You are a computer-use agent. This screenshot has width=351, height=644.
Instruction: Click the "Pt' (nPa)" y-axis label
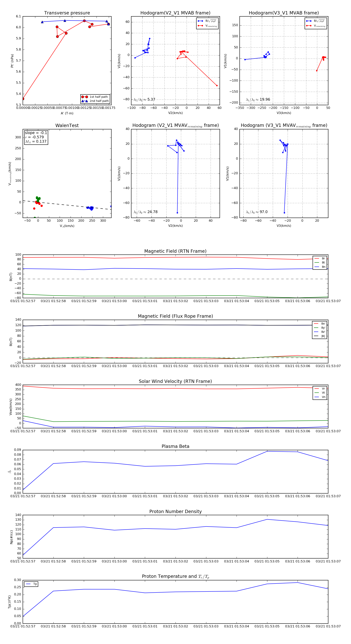click(12, 61)
